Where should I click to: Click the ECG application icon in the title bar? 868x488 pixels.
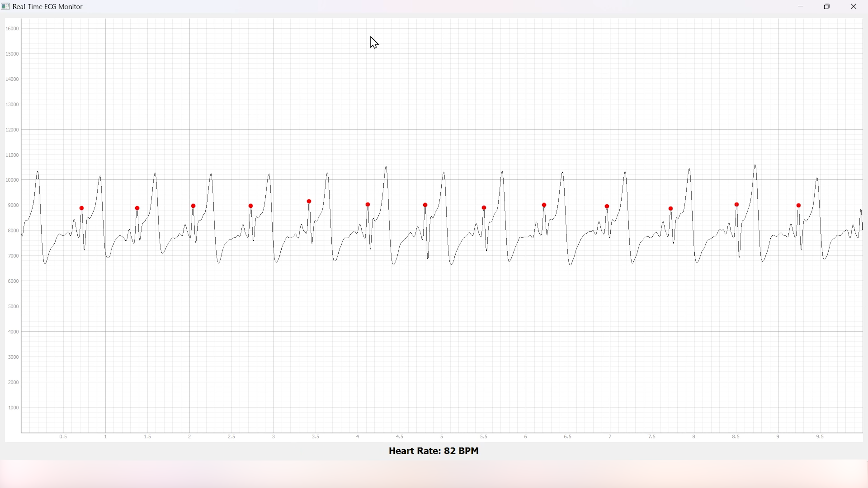pyautogui.click(x=5, y=6)
